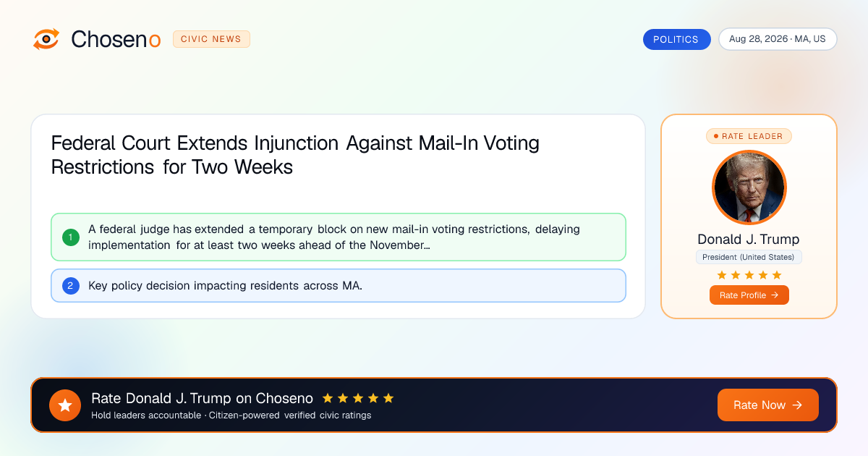Click the five-star rating under President label
Viewport: 868px width, 456px height.
(749, 275)
